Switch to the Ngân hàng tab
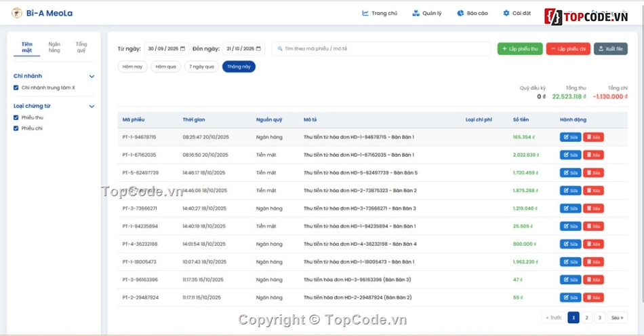Screen dimensions: 644x336 pyautogui.click(x=54, y=47)
